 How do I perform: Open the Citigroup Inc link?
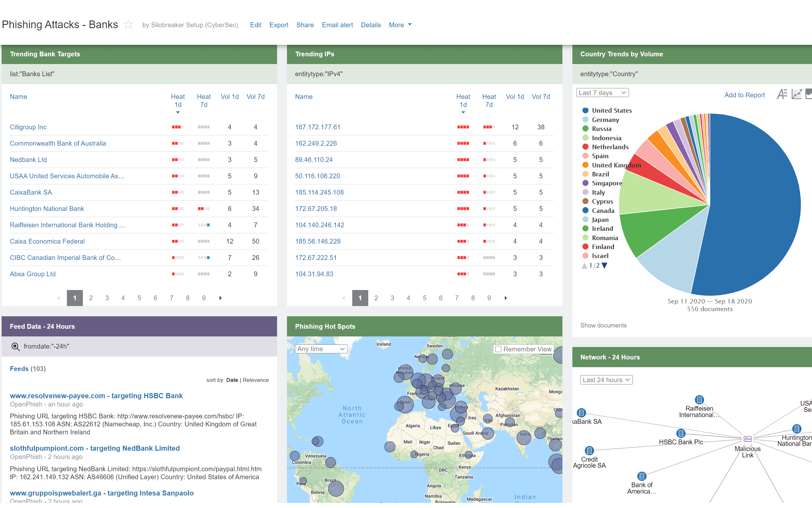(x=28, y=127)
